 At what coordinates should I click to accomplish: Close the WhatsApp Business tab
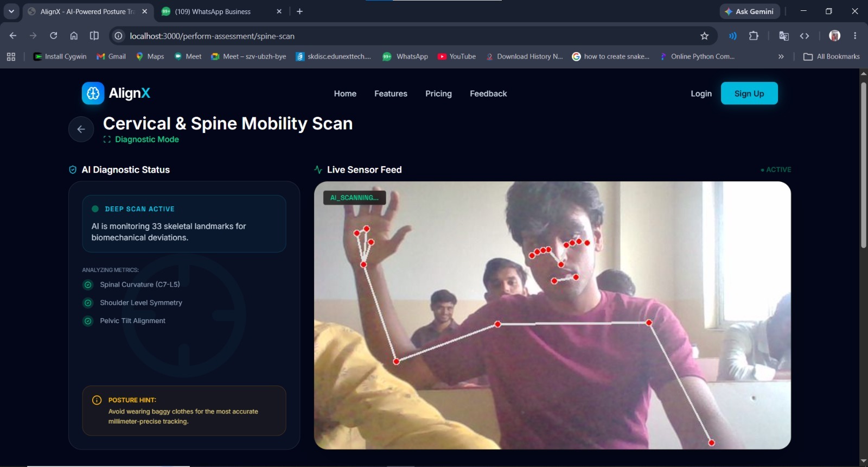(279, 11)
